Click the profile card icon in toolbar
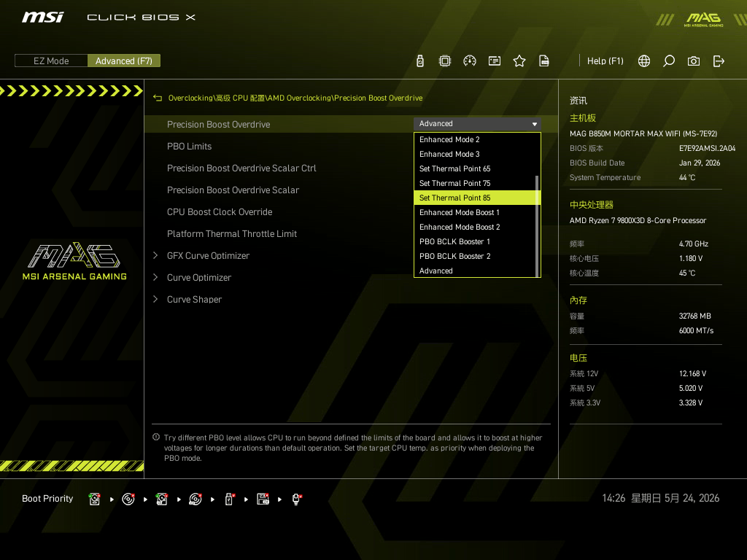This screenshot has width=747, height=560. coord(495,61)
